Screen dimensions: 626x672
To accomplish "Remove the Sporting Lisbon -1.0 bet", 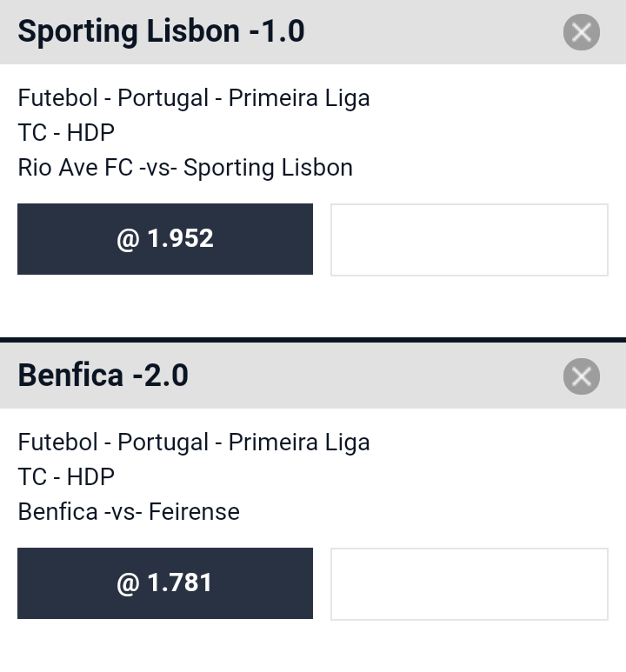I will click(582, 32).
